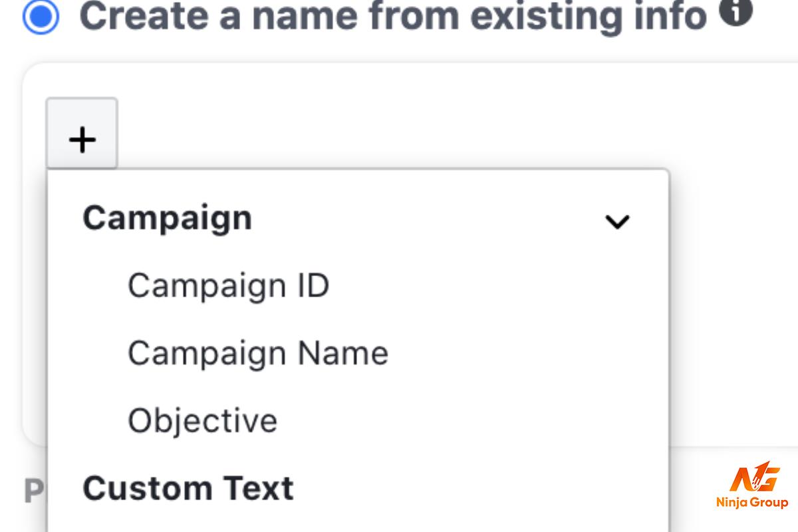
Task: Click the Campaign section header
Action: (x=167, y=218)
